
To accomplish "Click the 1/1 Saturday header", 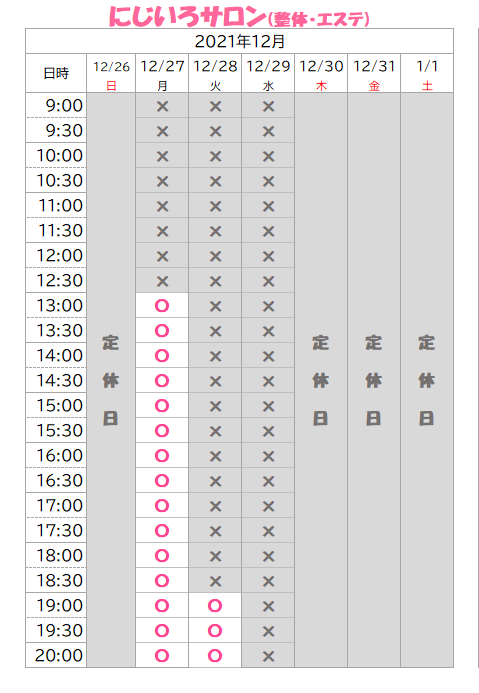I will 427,73.
